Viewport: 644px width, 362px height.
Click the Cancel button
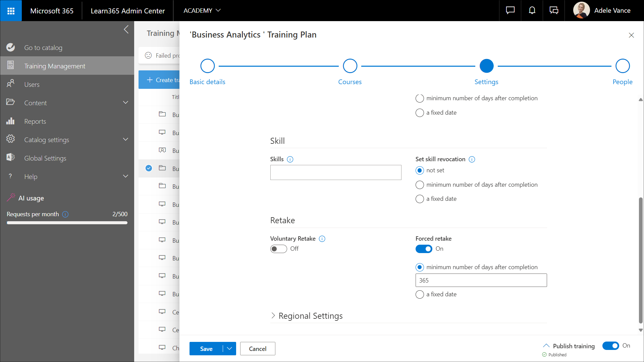coord(258,349)
